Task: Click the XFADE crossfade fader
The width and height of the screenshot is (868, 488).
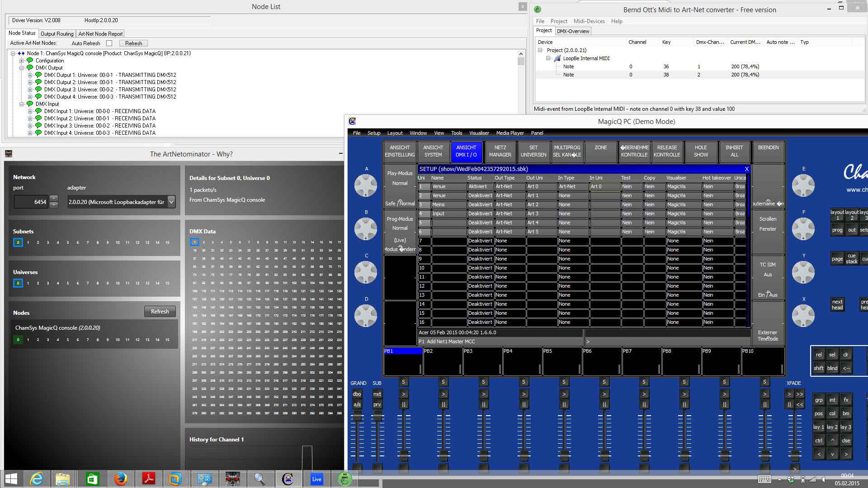Action: tap(795, 455)
